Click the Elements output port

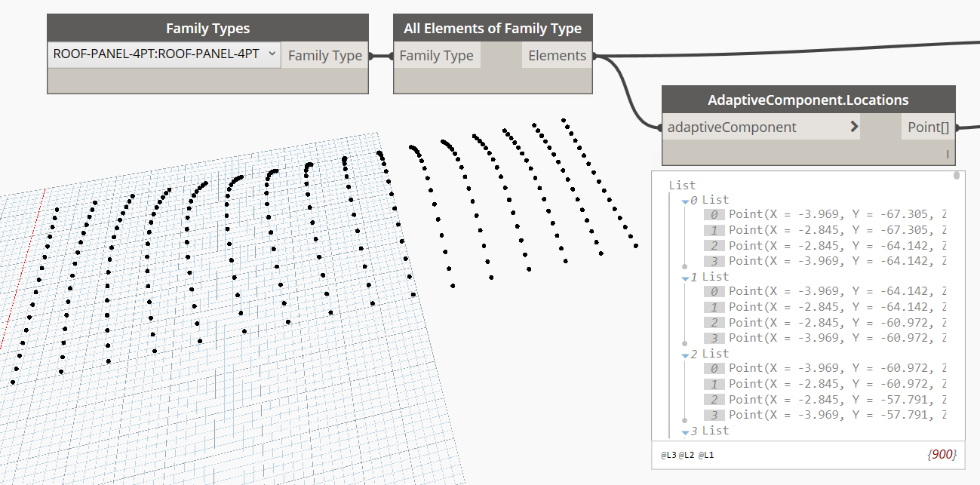click(x=557, y=55)
